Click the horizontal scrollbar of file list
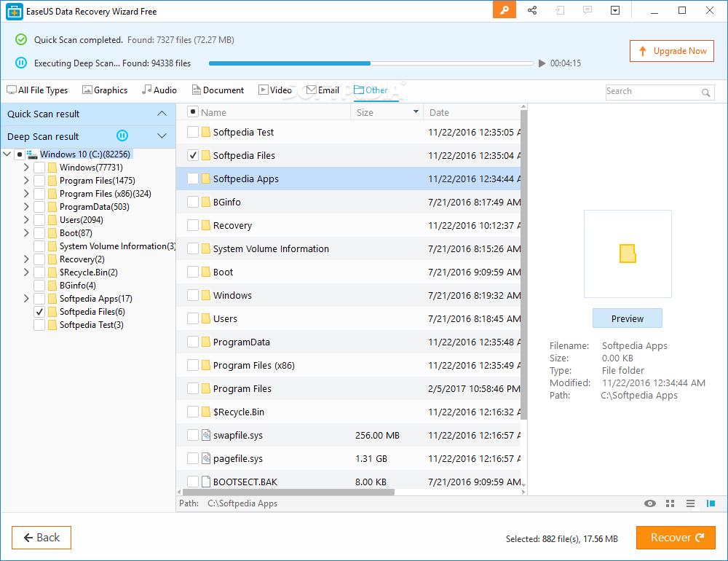The height and width of the screenshot is (561, 728). click(x=288, y=492)
